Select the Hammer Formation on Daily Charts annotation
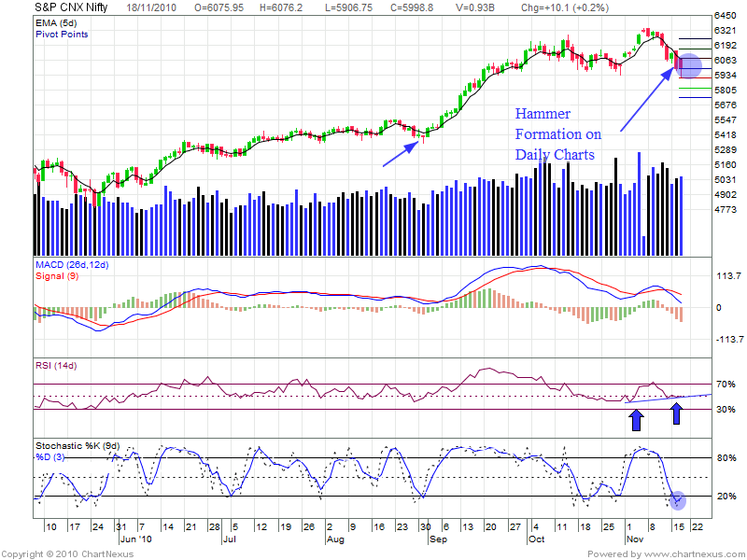Viewport: 747px width, 560px height. click(554, 133)
